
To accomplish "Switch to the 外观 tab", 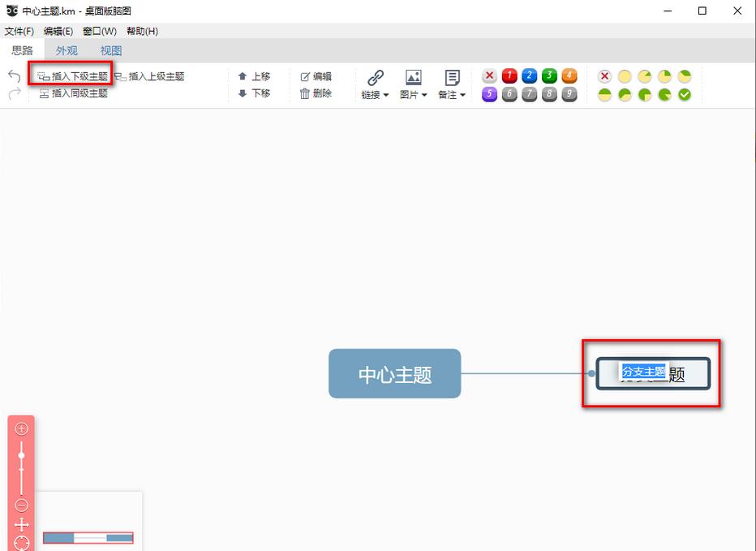I will (65, 50).
